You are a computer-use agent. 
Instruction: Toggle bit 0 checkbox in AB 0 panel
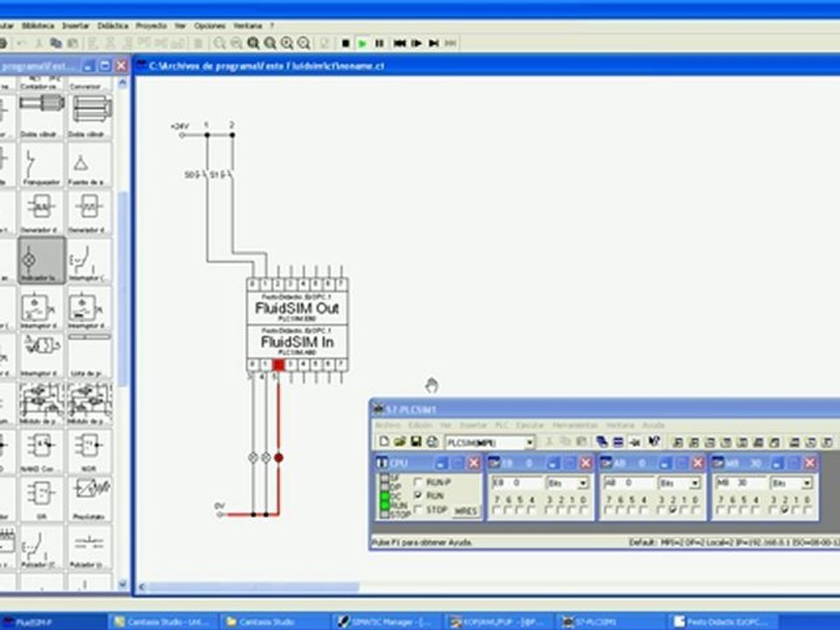(696, 510)
